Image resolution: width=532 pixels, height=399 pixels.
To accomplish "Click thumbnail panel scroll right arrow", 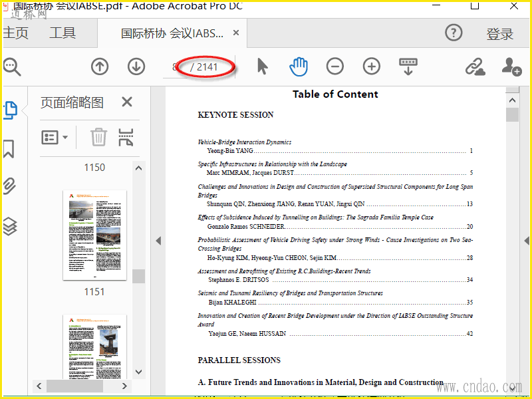I will point(124,386).
